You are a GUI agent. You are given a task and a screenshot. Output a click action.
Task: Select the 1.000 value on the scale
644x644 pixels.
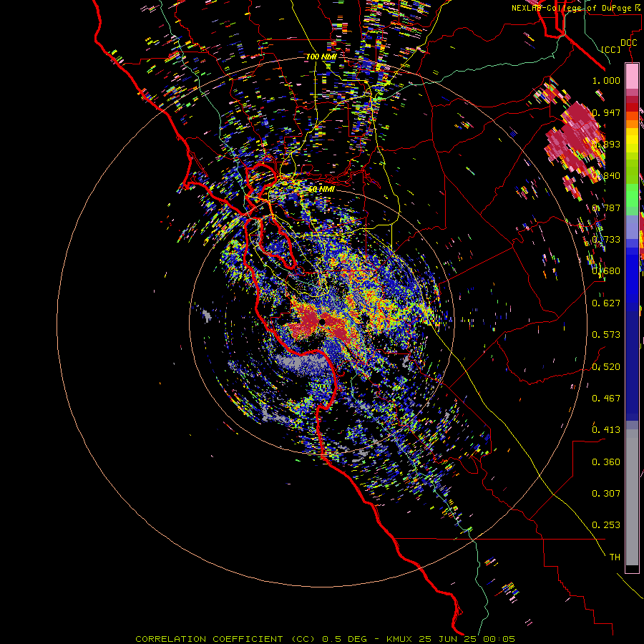606,80
